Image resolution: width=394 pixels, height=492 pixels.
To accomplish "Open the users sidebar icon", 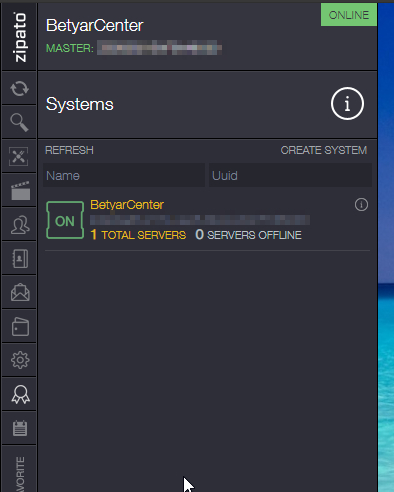I will click(x=20, y=224).
